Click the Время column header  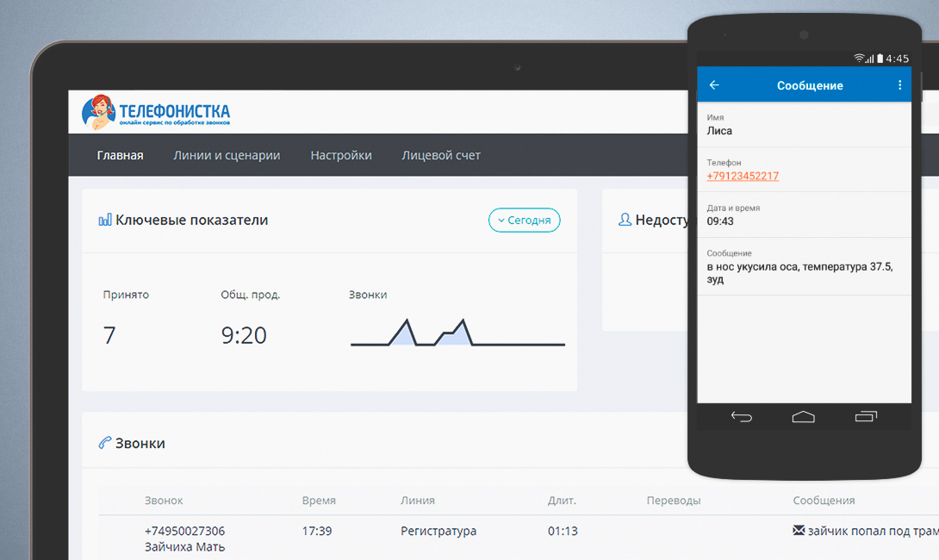tap(319, 500)
